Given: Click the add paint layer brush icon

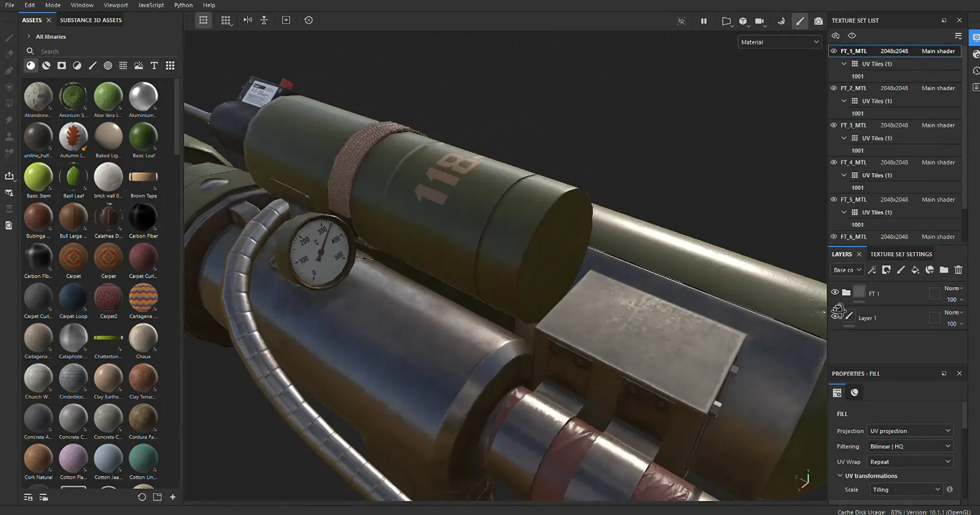Looking at the screenshot, I should (x=900, y=270).
